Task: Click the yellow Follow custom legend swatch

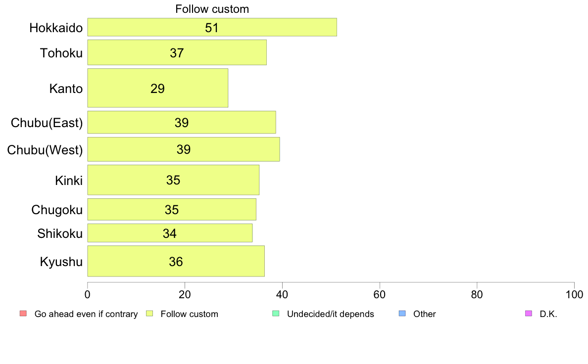Action: tap(149, 314)
